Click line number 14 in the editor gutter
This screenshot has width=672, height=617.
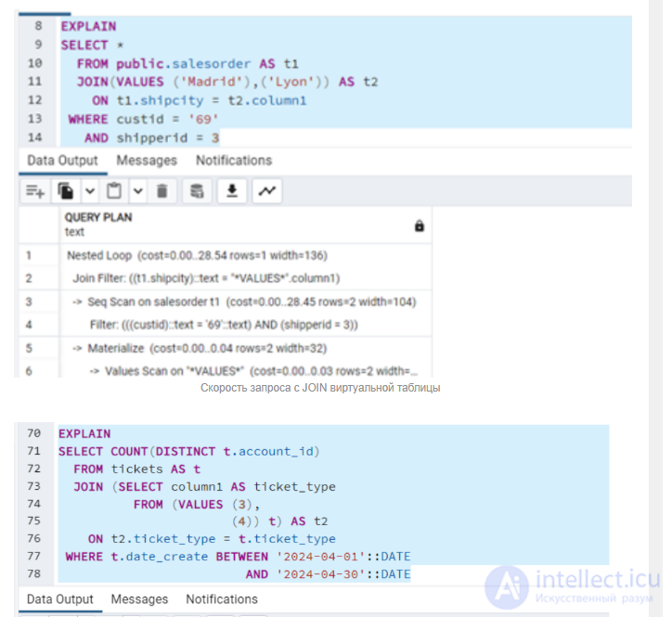(35, 138)
